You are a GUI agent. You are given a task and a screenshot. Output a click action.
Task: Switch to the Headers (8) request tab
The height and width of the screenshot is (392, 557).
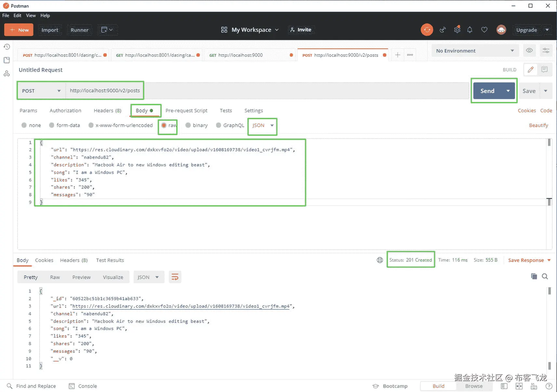pos(108,110)
